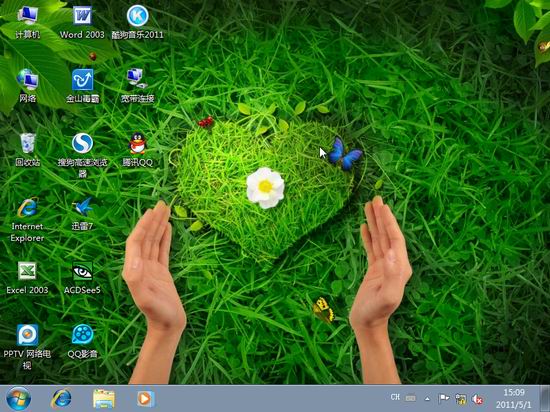This screenshot has width=550, height=412.
Task: Open 酷狗音乐2011 music player icon
Action: coord(138,23)
